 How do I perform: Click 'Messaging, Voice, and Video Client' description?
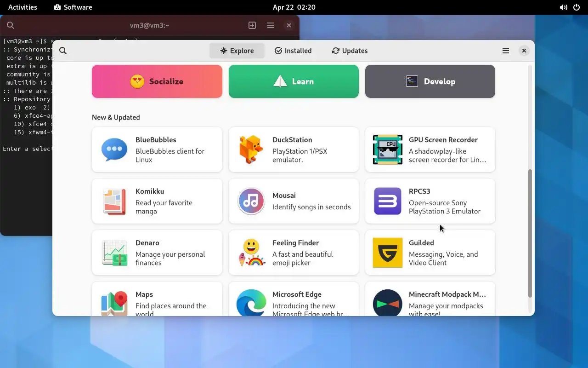443,259
